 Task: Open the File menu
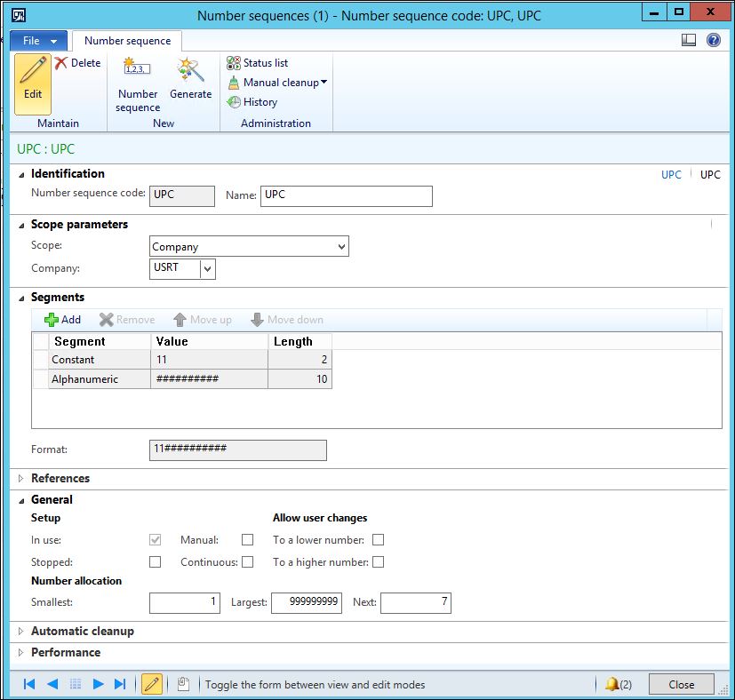click(38, 41)
